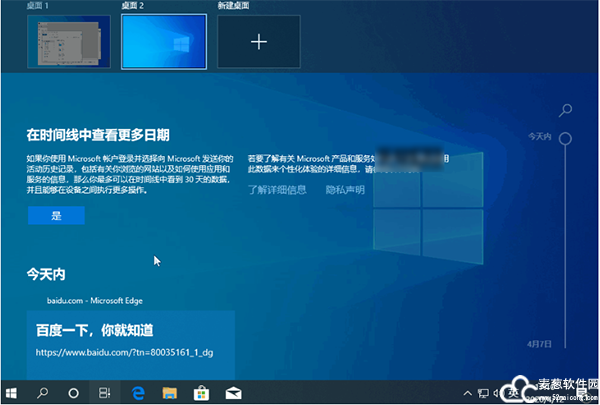Add a new desktop with plus button
The image size is (600, 405).
pos(259,42)
